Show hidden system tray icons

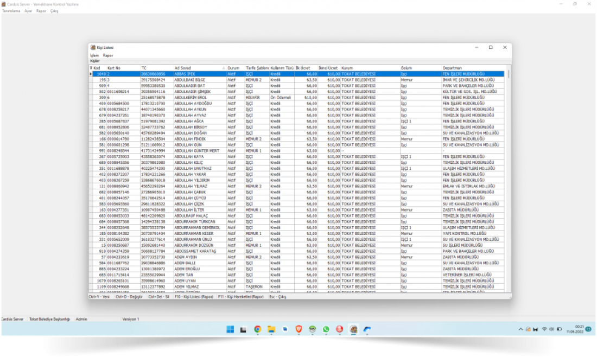[x=521, y=329]
